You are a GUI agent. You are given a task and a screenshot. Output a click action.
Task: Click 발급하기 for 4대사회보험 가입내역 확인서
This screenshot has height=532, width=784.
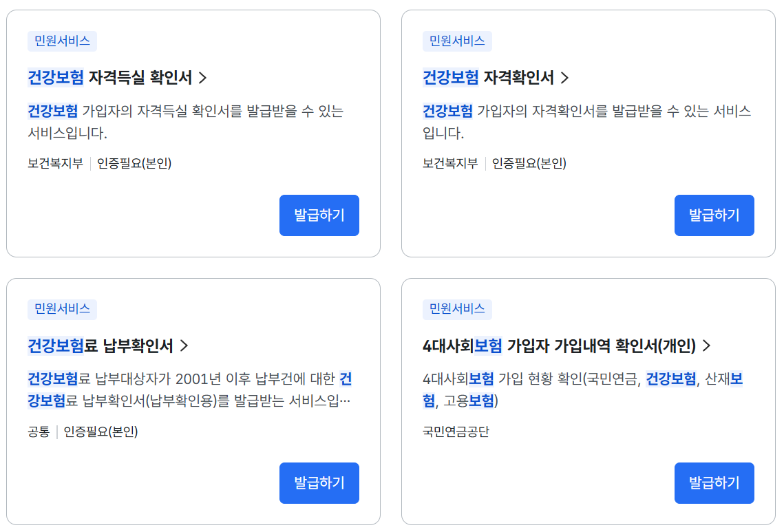pos(714,482)
